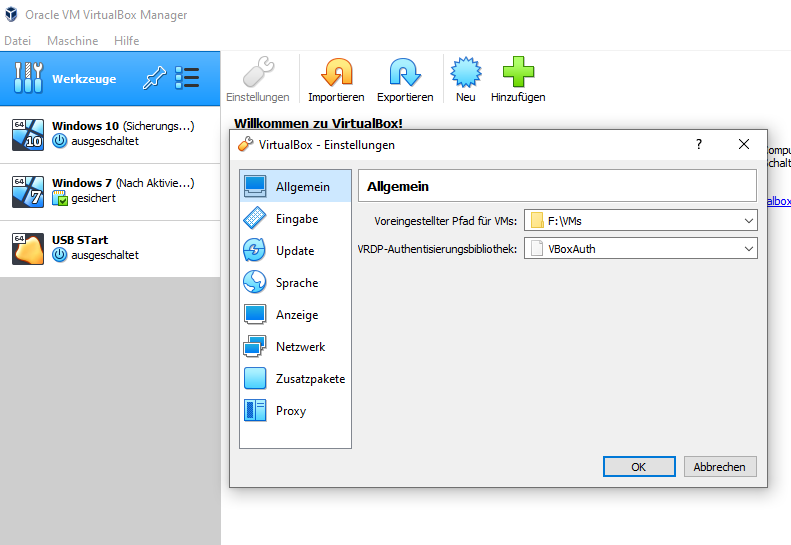Click the 'Voreingestellter Pfad für VMs:' label
This screenshot has width=791, height=545.
(445, 221)
